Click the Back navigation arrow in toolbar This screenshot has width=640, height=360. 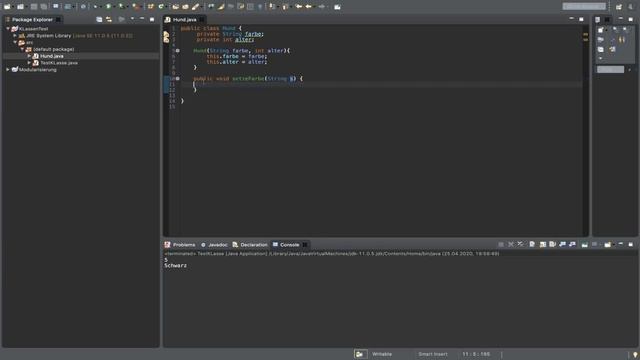pyautogui.click(x=309, y=7)
